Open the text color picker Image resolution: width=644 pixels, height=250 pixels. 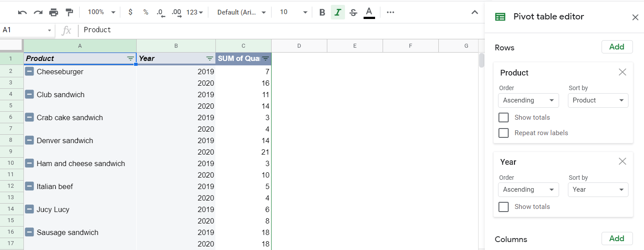(369, 12)
